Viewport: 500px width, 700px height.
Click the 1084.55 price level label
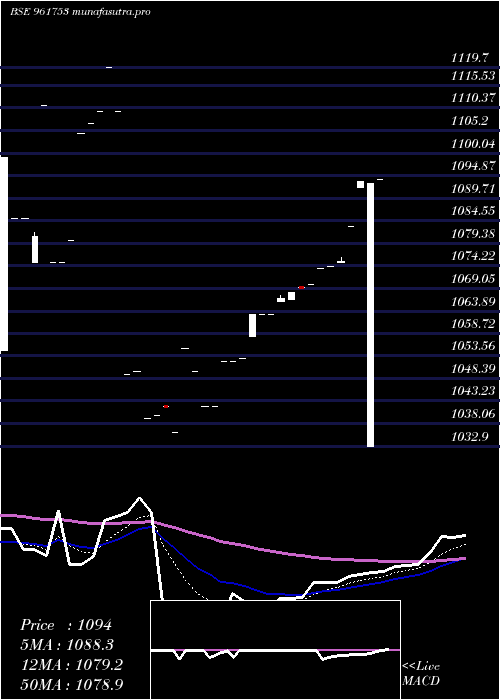(473, 211)
